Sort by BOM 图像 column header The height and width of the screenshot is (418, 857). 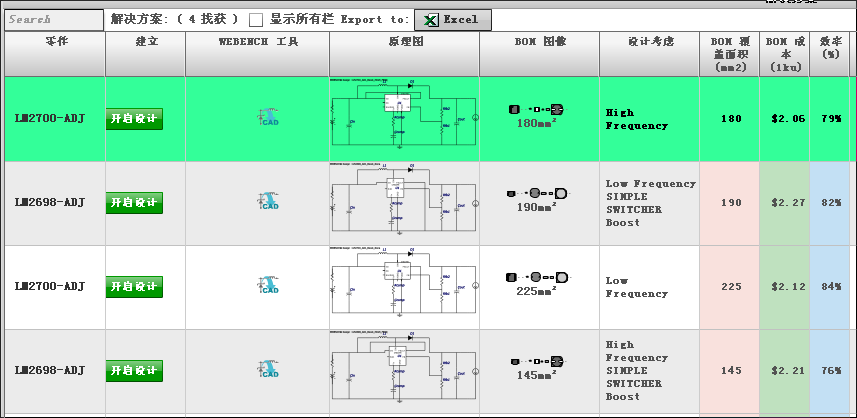(x=539, y=54)
